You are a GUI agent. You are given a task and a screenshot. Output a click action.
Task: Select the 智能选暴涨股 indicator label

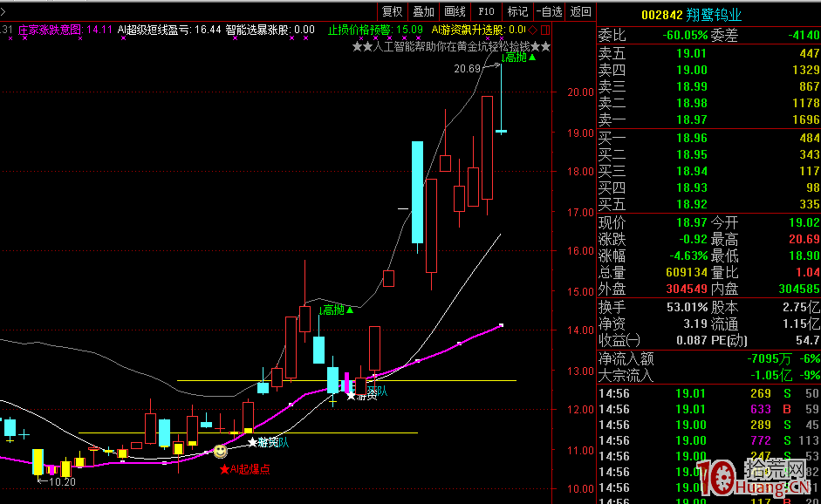click(x=270, y=30)
